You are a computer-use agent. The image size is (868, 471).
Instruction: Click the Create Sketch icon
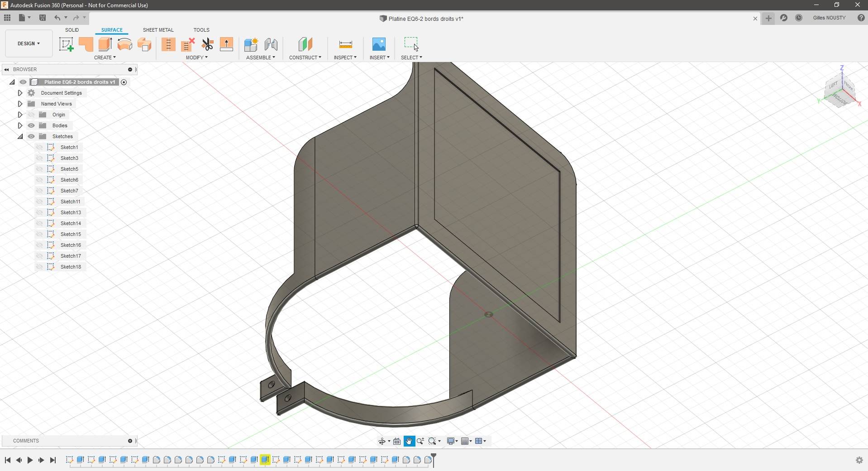(67, 44)
